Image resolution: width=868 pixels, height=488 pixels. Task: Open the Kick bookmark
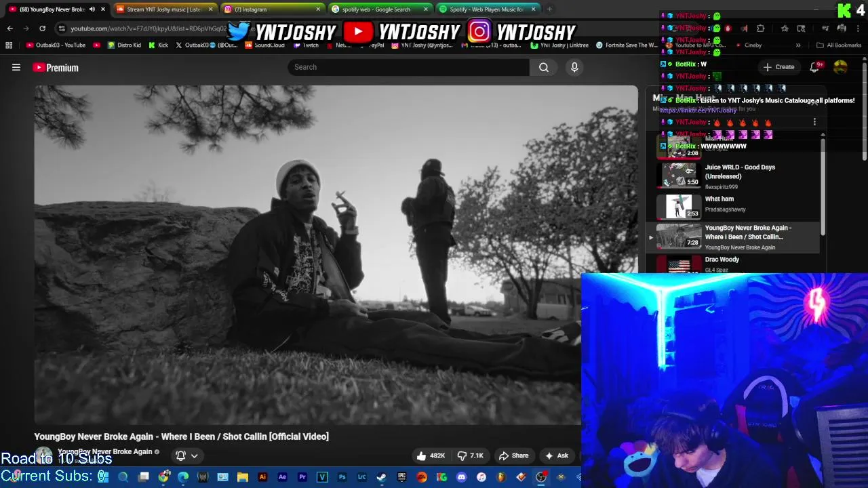(159, 45)
